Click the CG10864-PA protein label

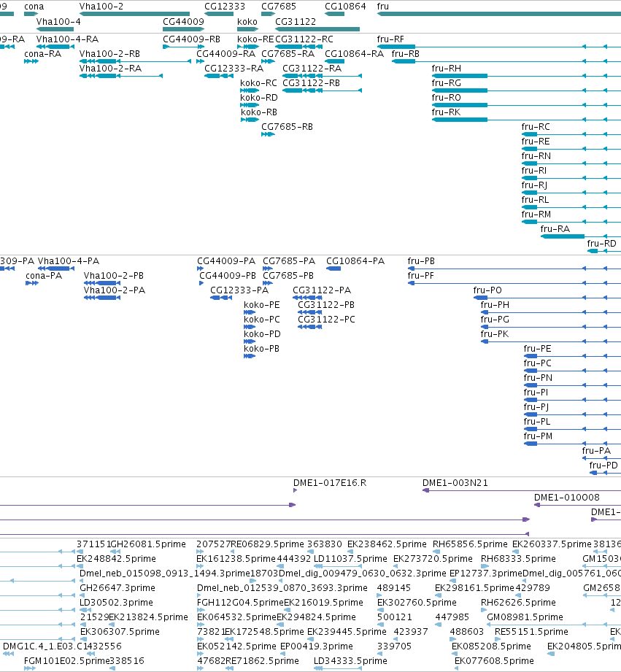(355, 260)
